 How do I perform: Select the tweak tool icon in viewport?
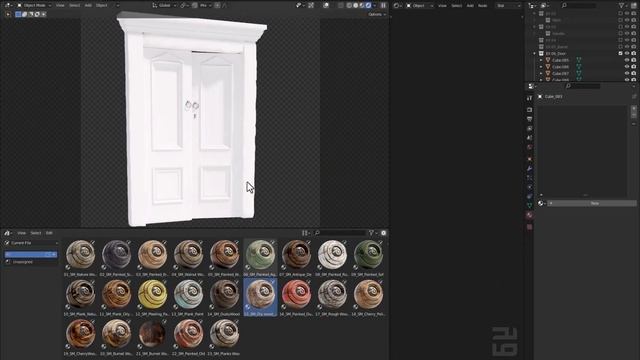(x=8, y=14)
